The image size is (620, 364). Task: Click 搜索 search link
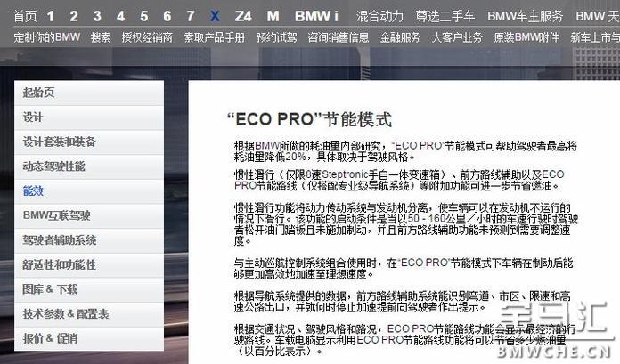(x=101, y=37)
